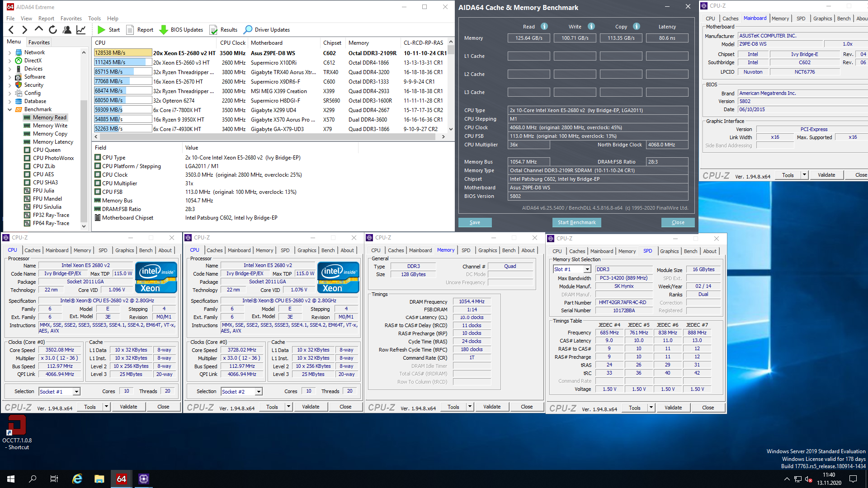Expand the Devices tree node
The width and height of the screenshot is (868, 488).
(10, 69)
